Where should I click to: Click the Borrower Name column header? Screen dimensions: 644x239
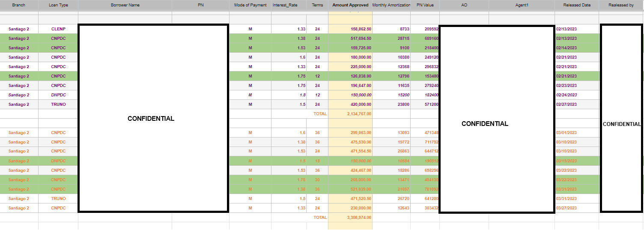click(x=125, y=5)
